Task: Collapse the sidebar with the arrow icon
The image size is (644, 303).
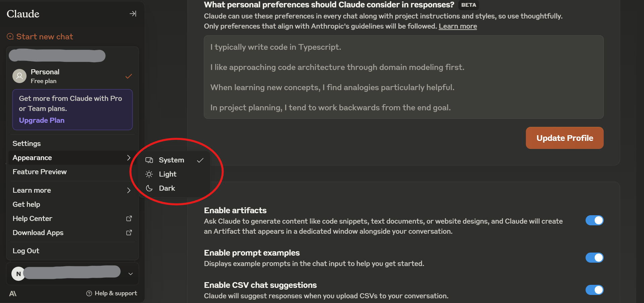Action: [133, 13]
